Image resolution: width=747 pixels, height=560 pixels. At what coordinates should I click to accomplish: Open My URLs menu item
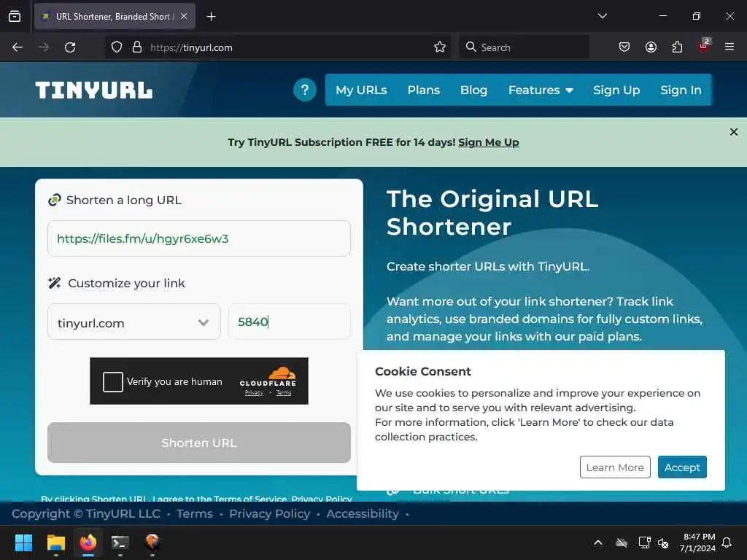361,90
